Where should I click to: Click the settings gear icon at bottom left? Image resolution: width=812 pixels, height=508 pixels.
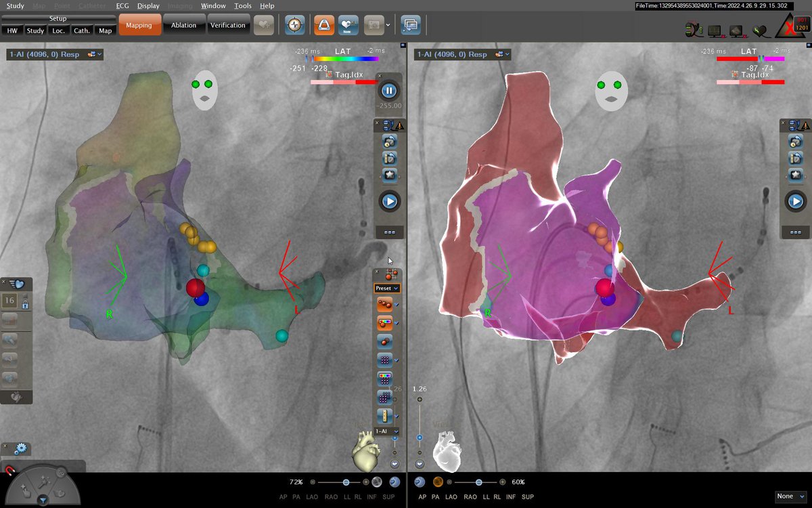[x=20, y=448]
